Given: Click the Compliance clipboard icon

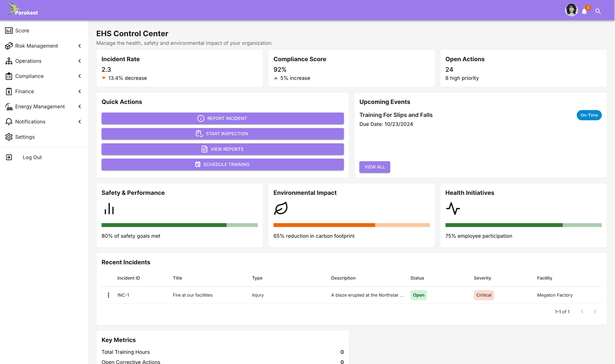Looking at the screenshot, I should coord(9,76).
